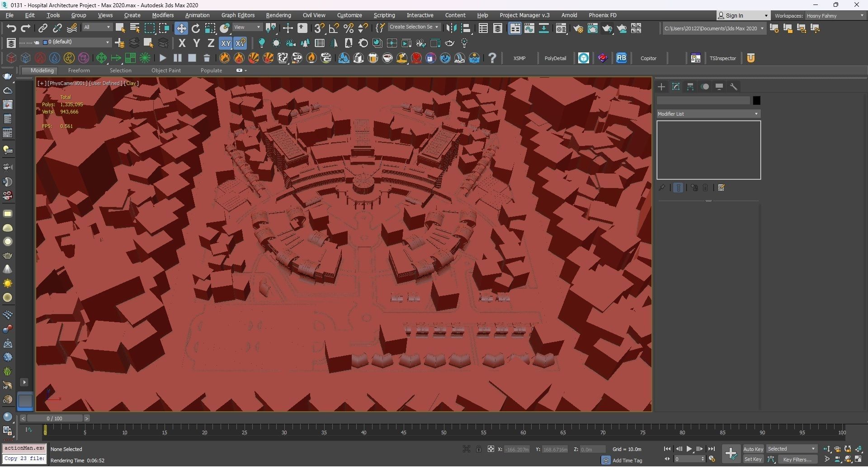This screenshot has width=868, height=470.
Task: Click the XSMP button
Action: (519, 58)
